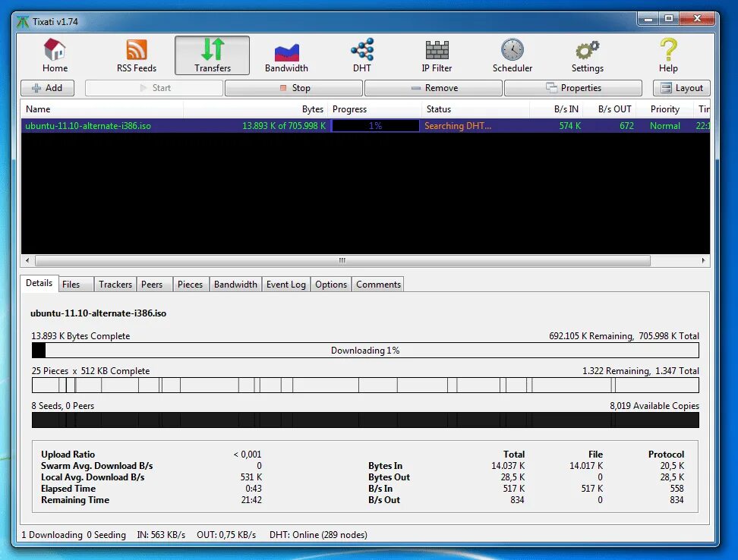Sort transfers by Name column
This screenshot has width=738, height=560.
(102, 109)
